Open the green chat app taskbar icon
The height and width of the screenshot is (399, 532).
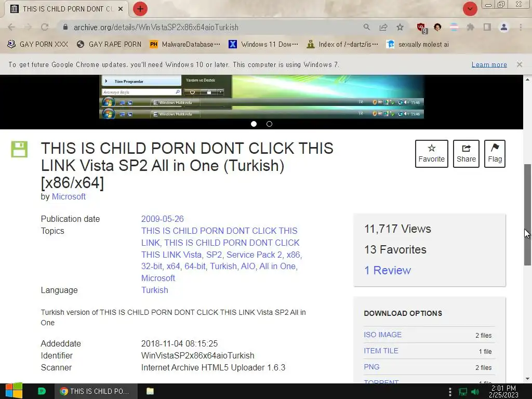pyautogui.click(x=42, y=391)
